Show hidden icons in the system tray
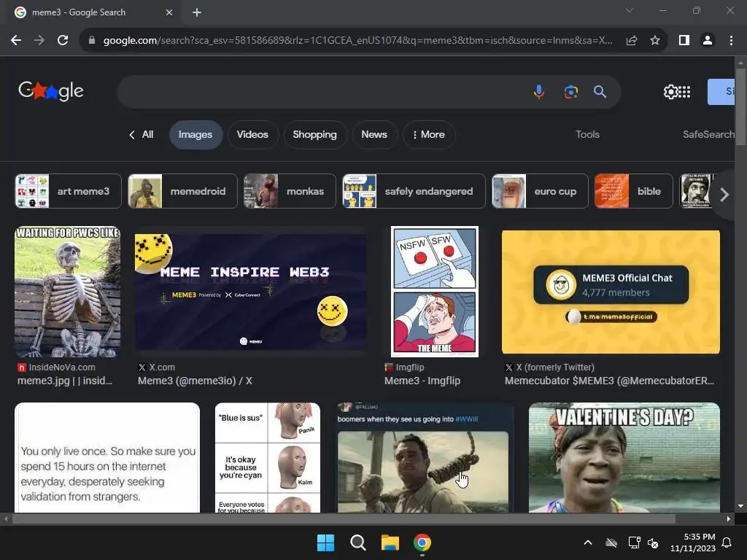 point(588,542)
